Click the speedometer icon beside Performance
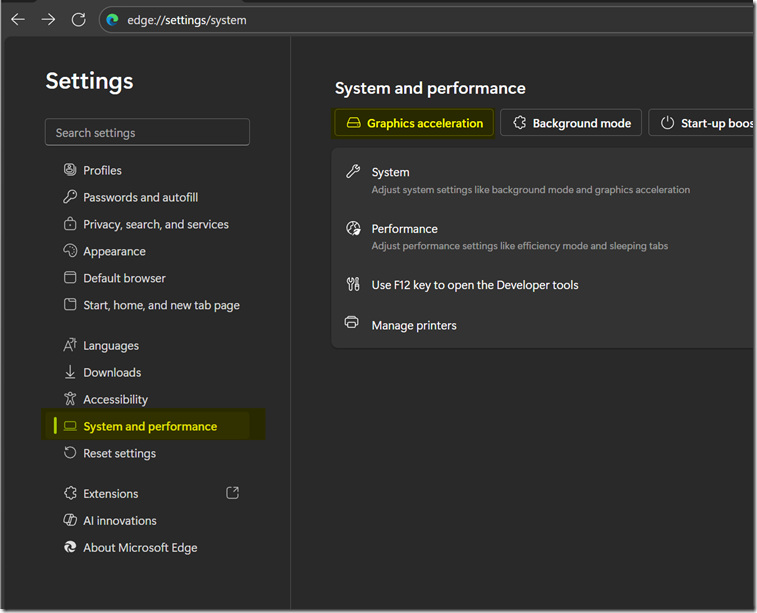757x613 pixels. [352, 229]
